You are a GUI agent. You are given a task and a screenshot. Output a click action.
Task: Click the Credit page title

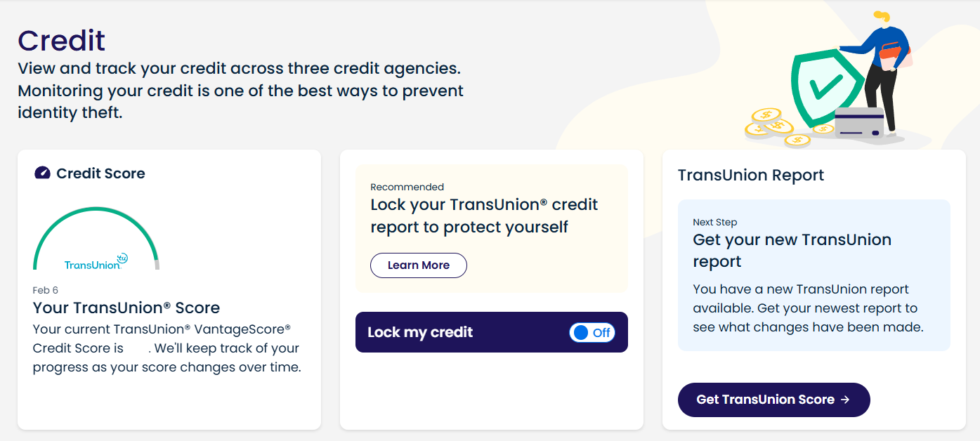(x=62, y=41)
